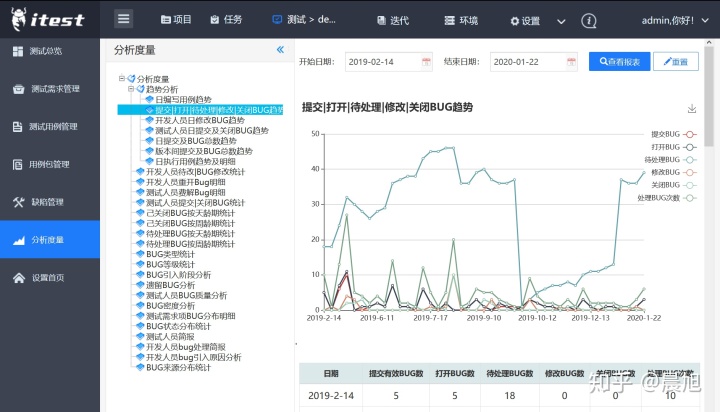Screen dimensions: 720x412
Task: Open 已关闭BUG按天龄期统计 report
Action: point(190,213)
